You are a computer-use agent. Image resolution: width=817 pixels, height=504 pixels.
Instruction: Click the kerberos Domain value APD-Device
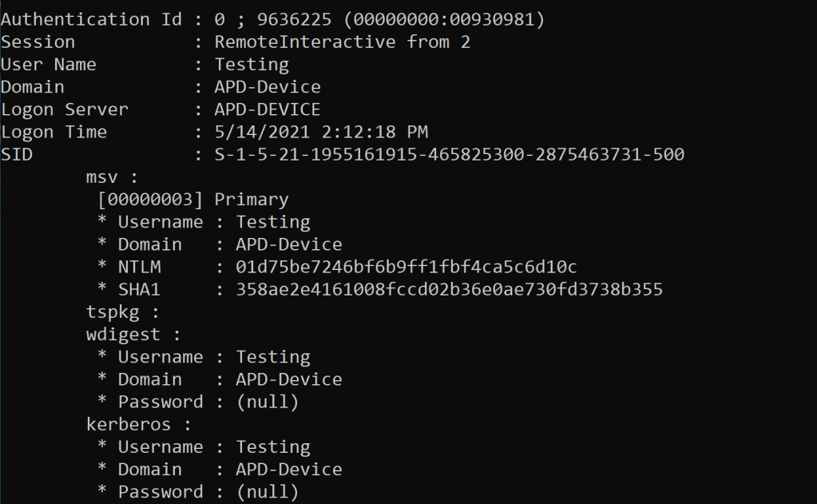289,470
